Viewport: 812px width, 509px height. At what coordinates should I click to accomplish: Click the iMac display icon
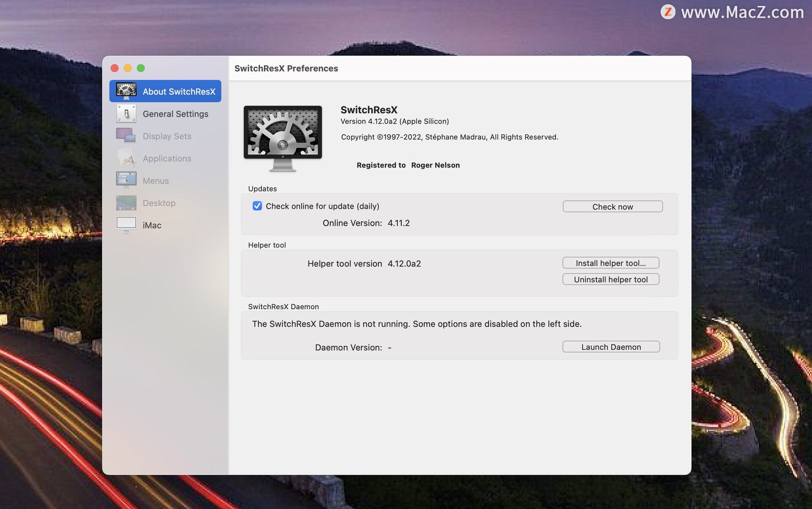click(126, 225)
